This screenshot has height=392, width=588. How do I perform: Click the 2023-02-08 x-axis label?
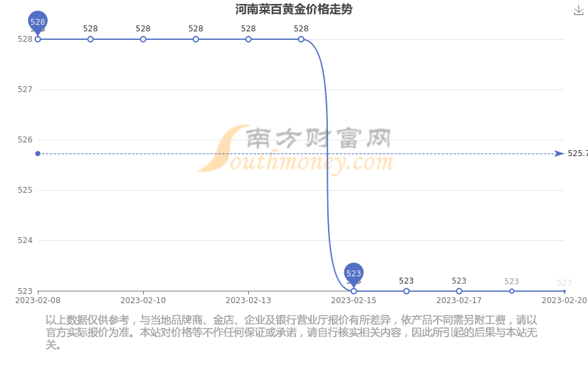pyautogui.click(x=38, y=301)
